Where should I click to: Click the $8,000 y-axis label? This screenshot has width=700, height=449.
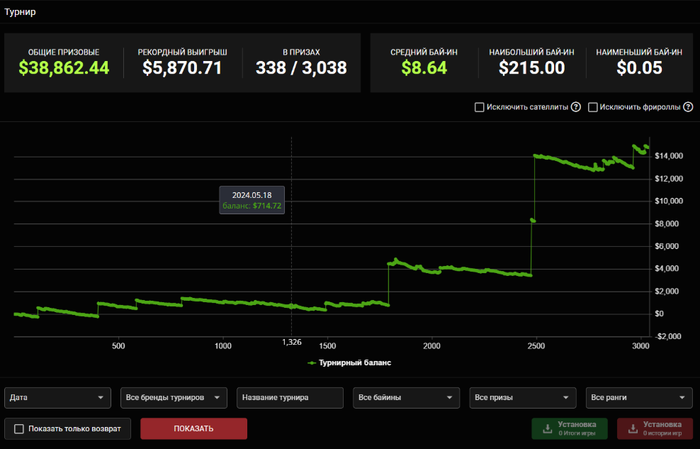667,224
